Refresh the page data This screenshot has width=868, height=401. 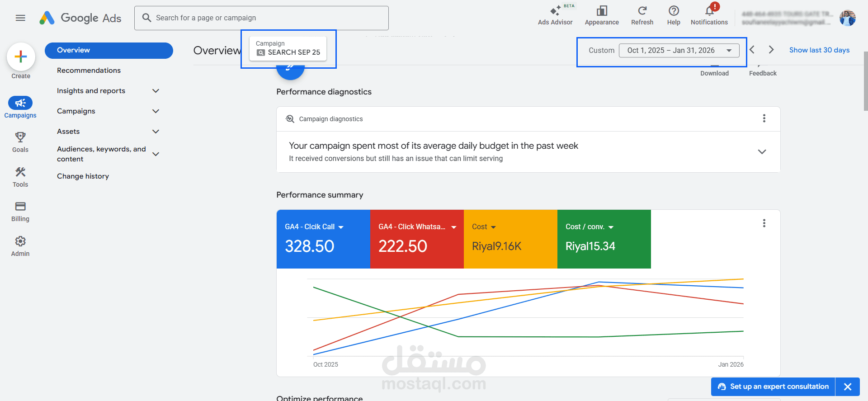click(x=642, y=15)
